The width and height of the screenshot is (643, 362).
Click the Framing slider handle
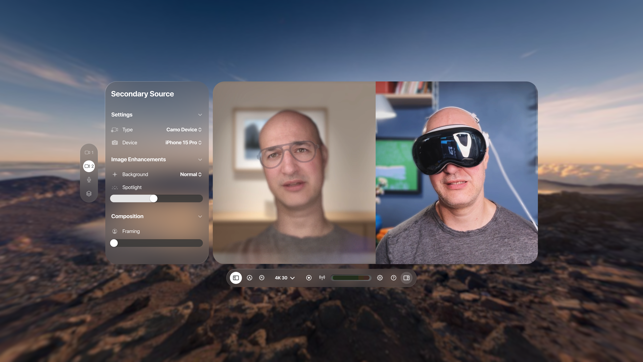click(114, 243)
